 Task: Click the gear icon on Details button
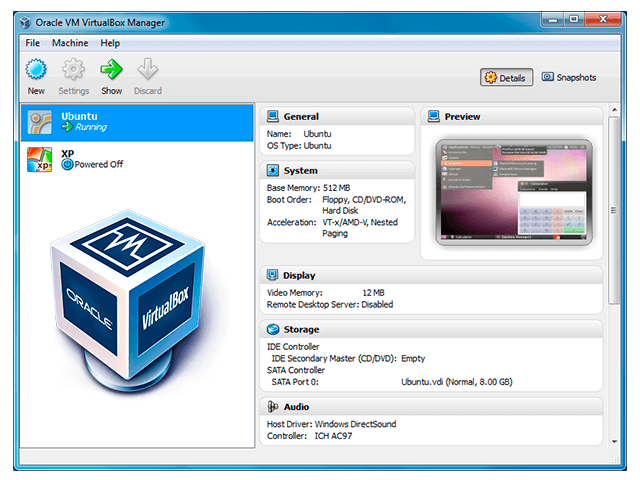tap(491, 78)
